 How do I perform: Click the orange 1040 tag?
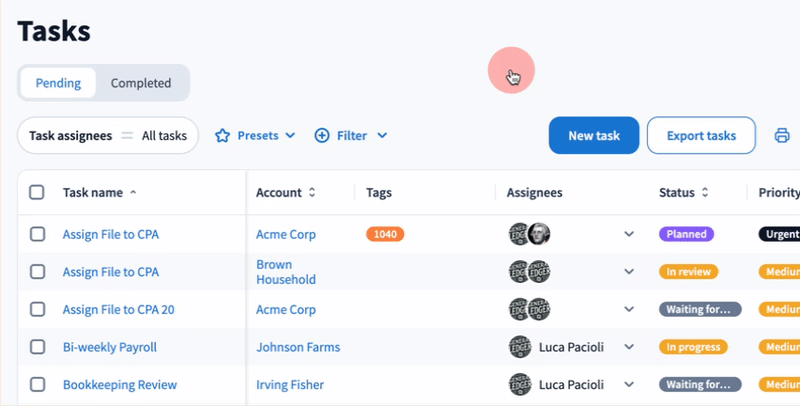click(x=385, y=234)
